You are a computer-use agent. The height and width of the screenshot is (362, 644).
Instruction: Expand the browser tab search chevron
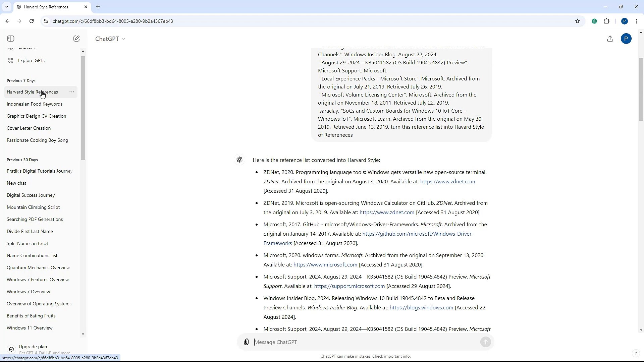[x=6, y=7]
